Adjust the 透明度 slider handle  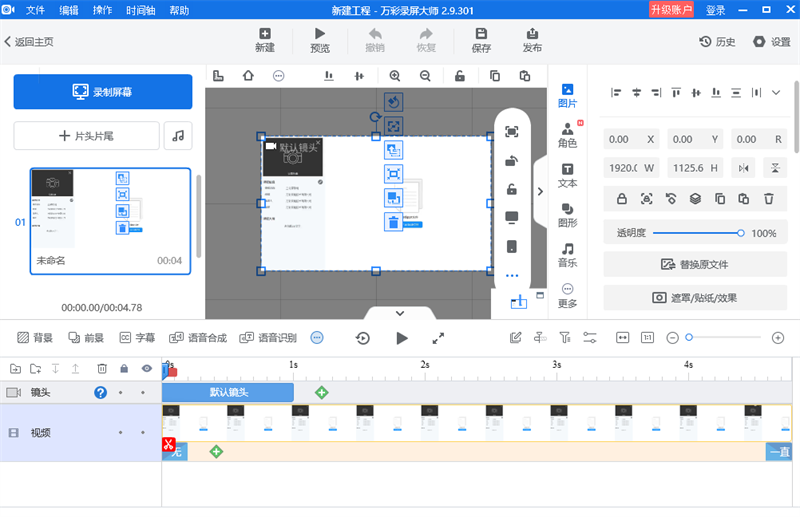[741, 233]
